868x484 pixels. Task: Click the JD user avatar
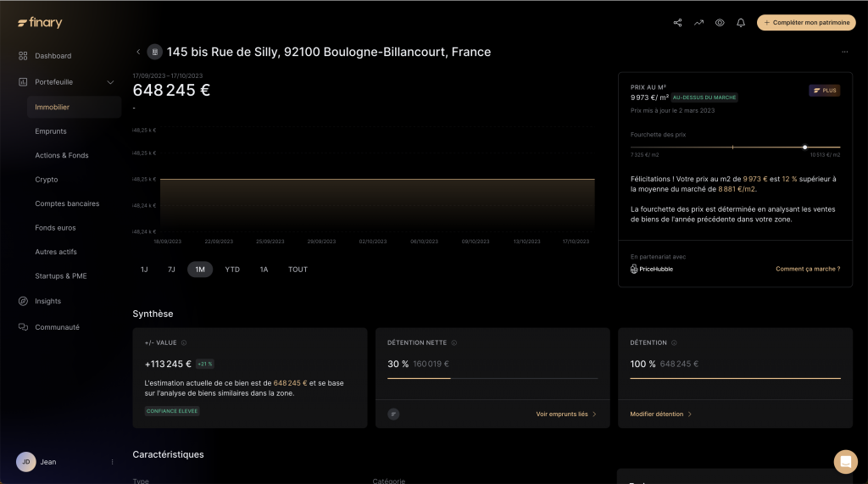click(26, 462)
